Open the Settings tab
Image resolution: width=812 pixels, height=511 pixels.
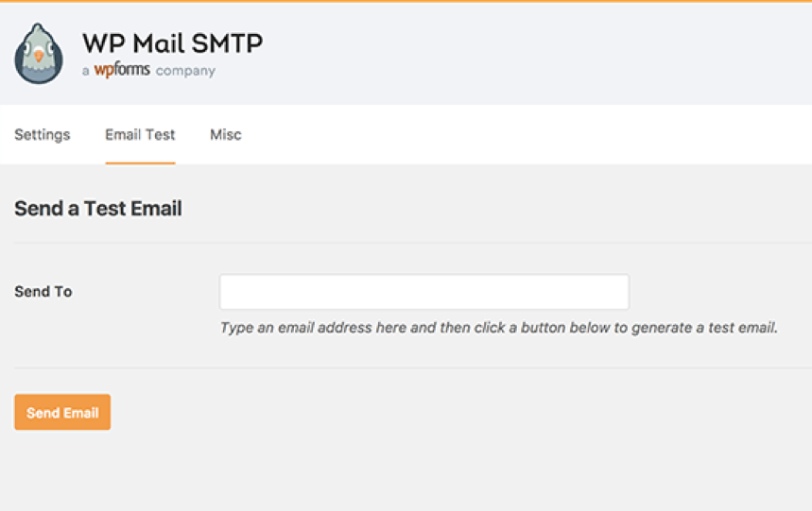43,134
